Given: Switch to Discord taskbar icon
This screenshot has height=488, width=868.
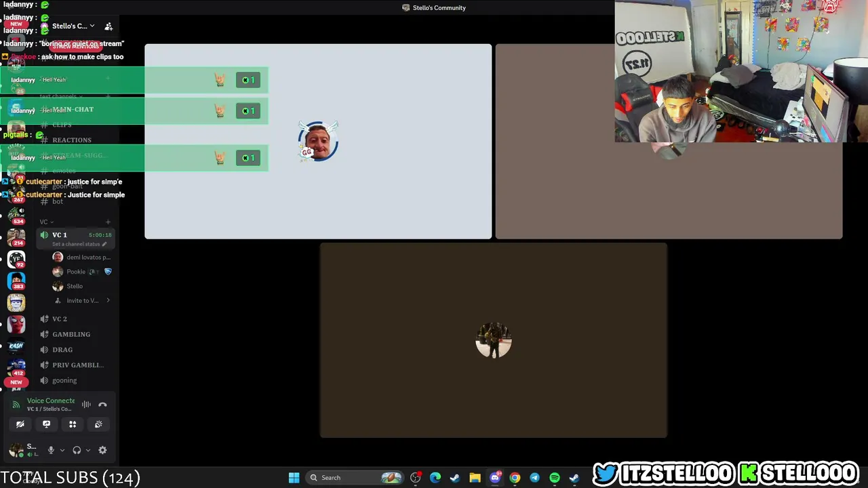Looking at the screenshot, I should 495,478.
